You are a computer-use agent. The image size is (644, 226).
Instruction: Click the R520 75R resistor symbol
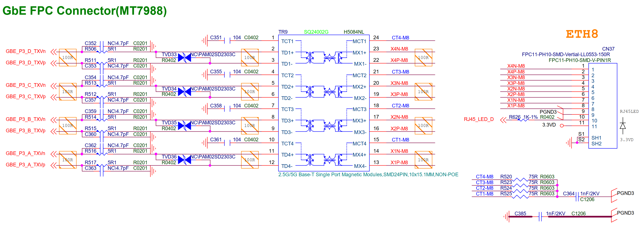click(520, 180)
